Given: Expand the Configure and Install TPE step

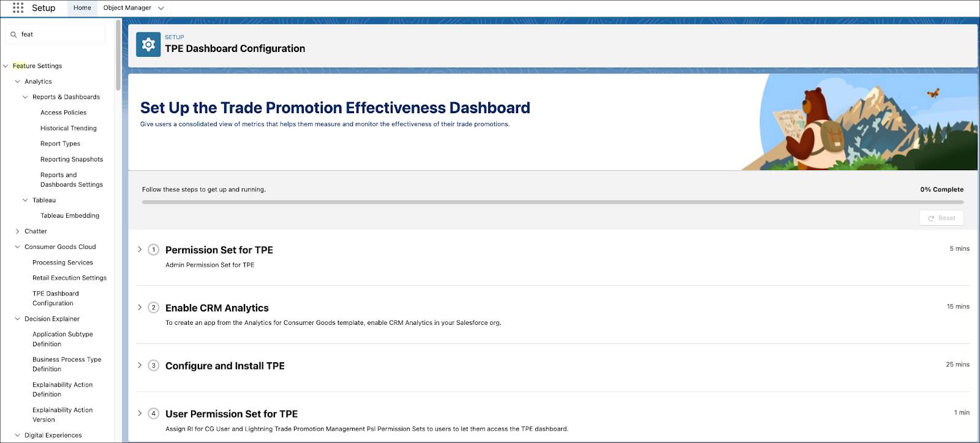Looking at the screenshot, I should pyautogui.click(x=140, y=365).
